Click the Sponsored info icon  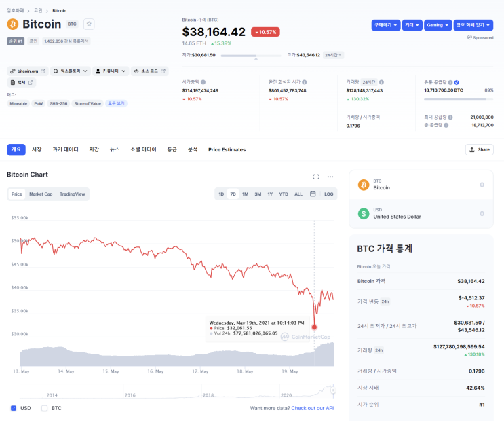(x=469, y=37)
